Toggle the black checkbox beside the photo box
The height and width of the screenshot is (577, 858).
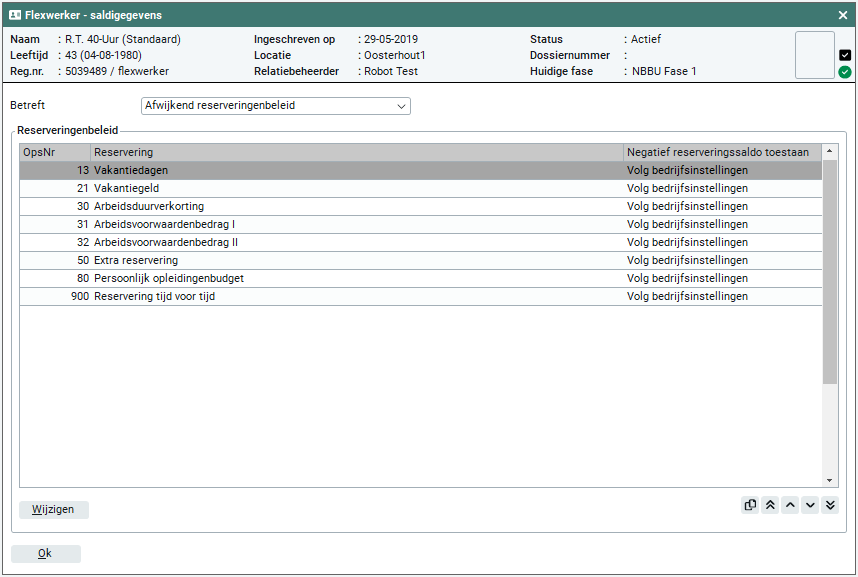click(845, 55)
